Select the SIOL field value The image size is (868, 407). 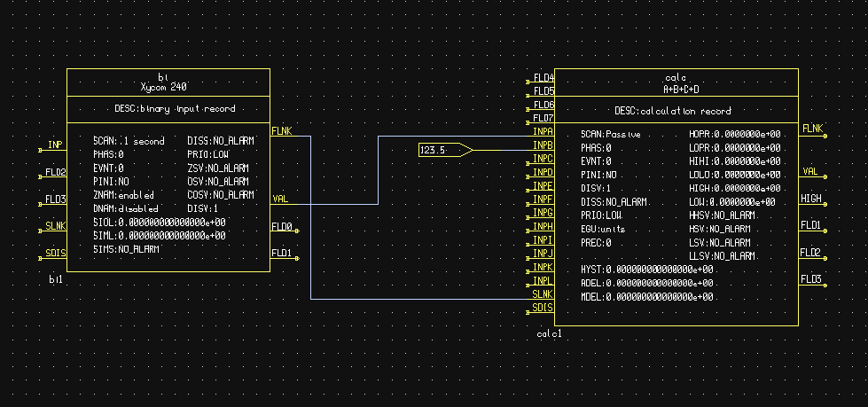click(x=160, y=223)
